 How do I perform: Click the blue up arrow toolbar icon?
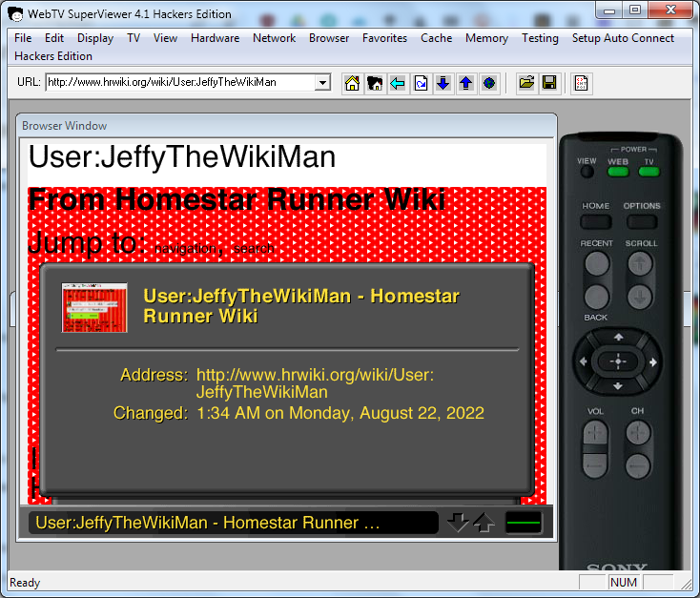466,83
